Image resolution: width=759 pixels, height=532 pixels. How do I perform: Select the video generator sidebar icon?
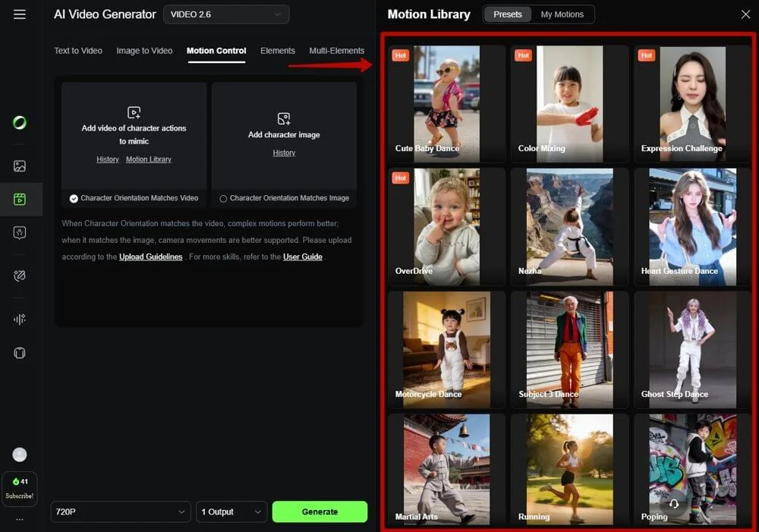(x=20, y=200)
